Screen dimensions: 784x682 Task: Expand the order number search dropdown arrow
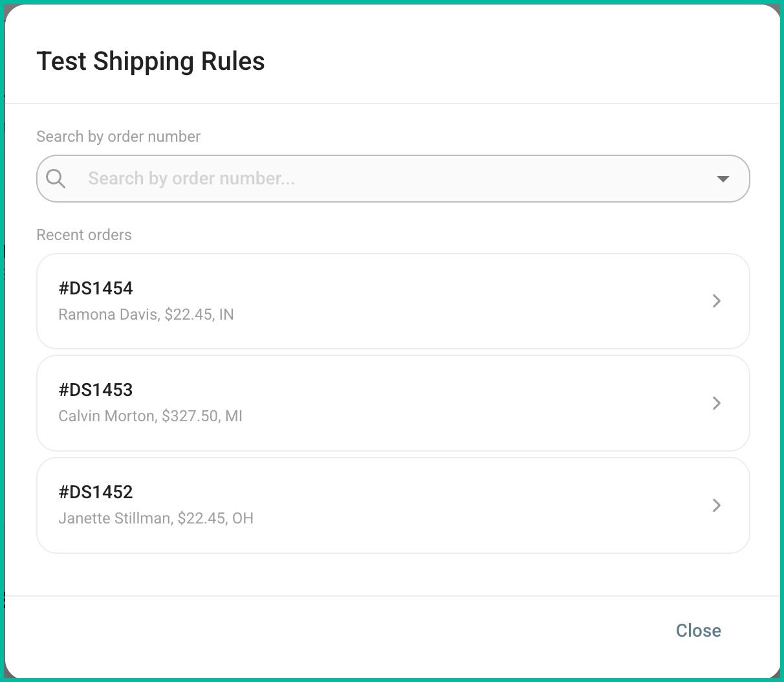point(723,179)
